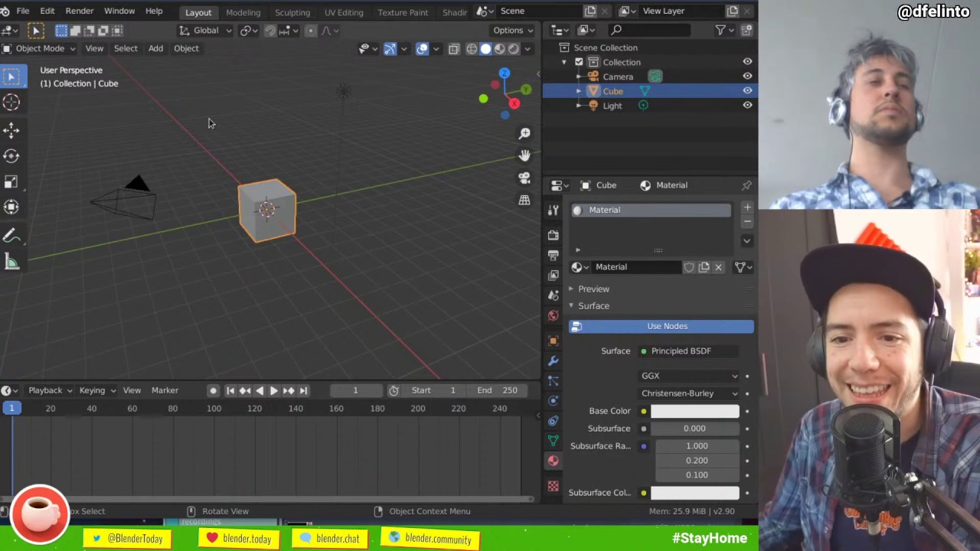Switch viewport shading to Material Preview
This screenshot has width=980, height=551.
coord(500,49)
